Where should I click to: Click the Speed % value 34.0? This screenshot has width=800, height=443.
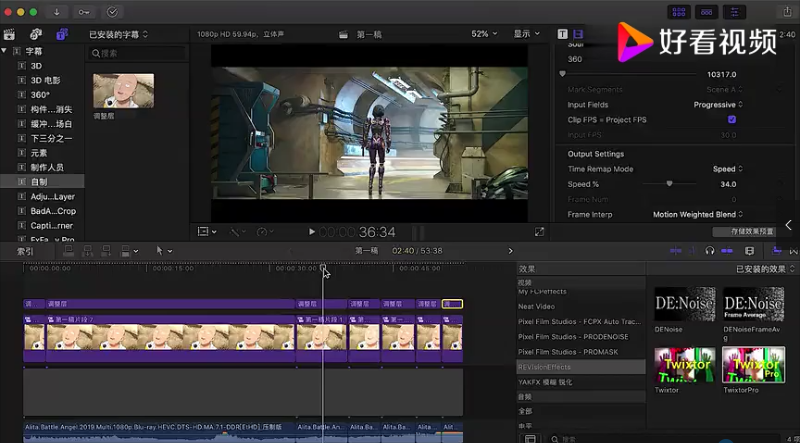coord(728,184)
